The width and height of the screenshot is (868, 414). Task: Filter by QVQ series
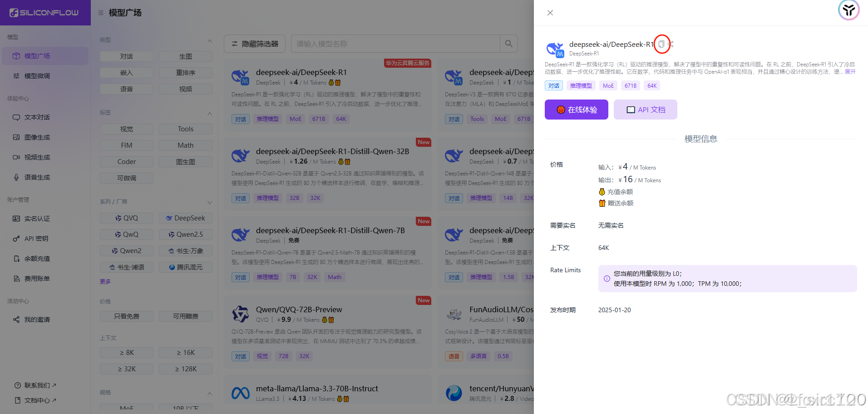point(127,218)
